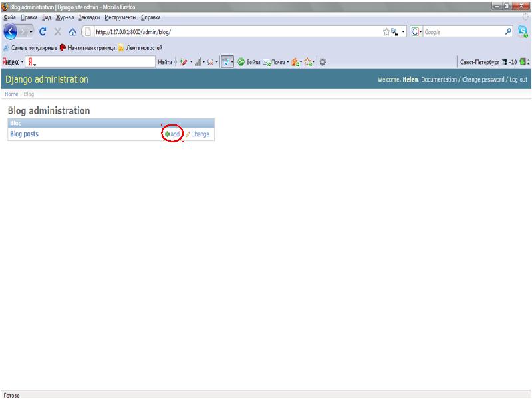Click the Skype icon in the toolbar

click(523, 31)
